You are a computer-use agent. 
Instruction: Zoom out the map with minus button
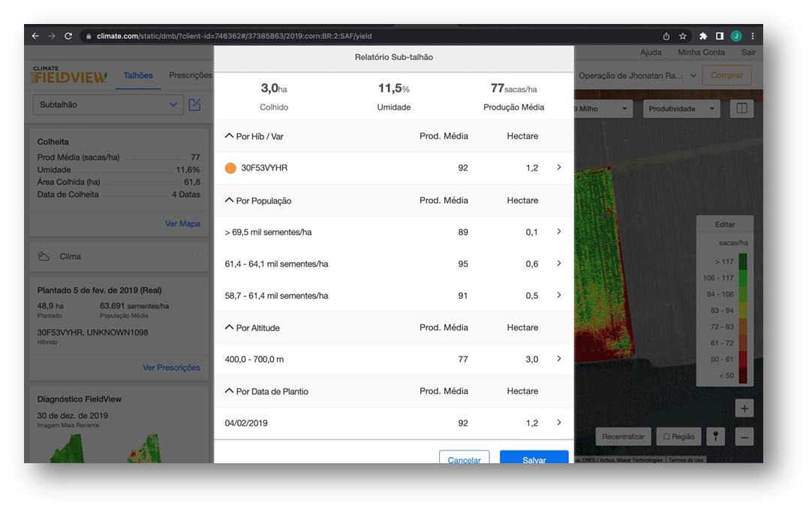coord(744,436)
